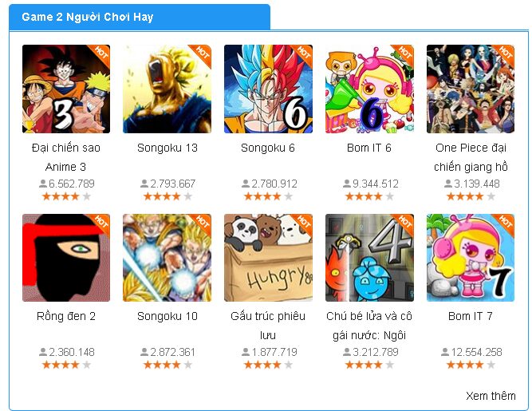Open the Songoku 10 game thumbnail

pyautogui.click(x=167, y=258)
